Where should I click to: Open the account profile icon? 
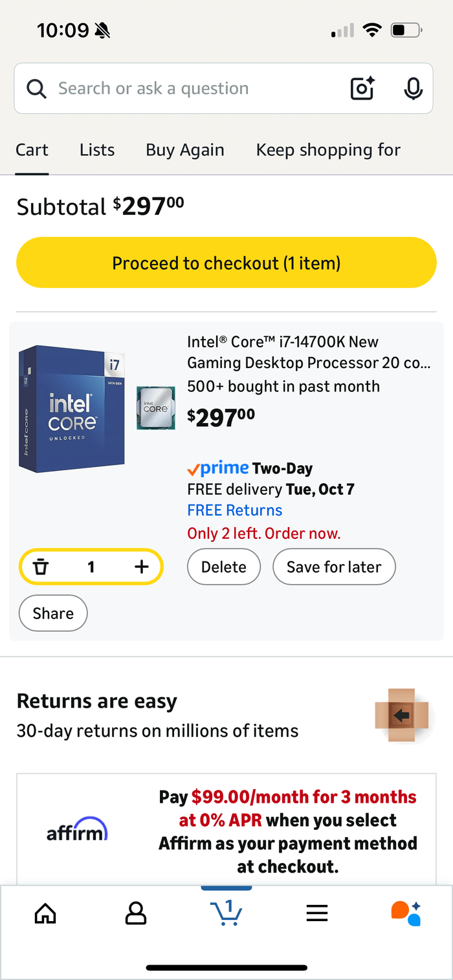pyautogui.click(x=136, y=913)
